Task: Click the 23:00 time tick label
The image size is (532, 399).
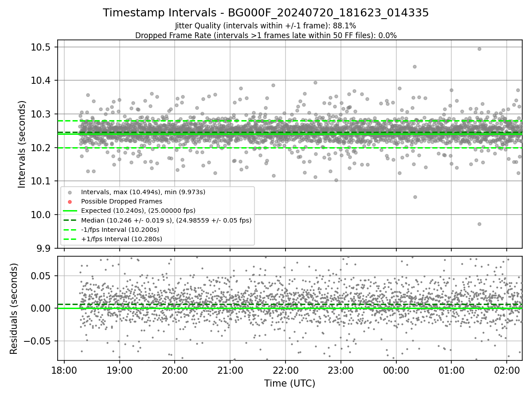Action: (x=340, y=370)
